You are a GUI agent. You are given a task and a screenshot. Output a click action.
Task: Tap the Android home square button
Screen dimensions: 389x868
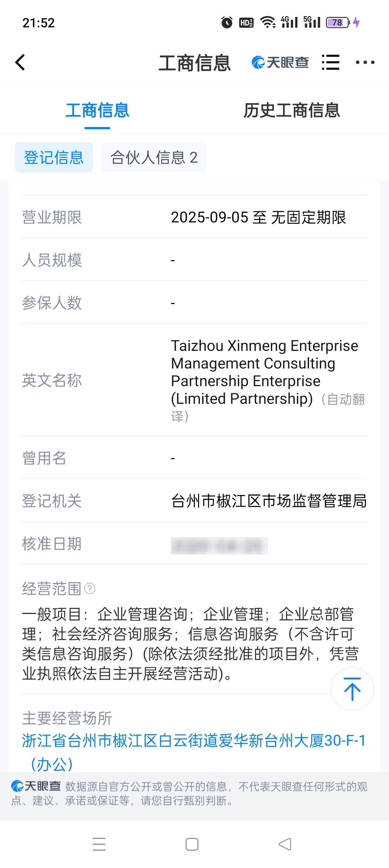(x=192, y=844)
